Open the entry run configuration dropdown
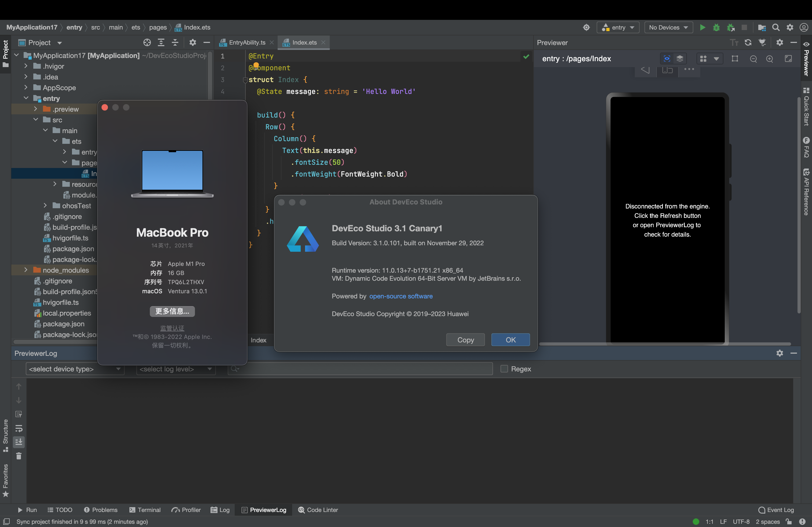812x527 pixels. (x=618, y=27)
